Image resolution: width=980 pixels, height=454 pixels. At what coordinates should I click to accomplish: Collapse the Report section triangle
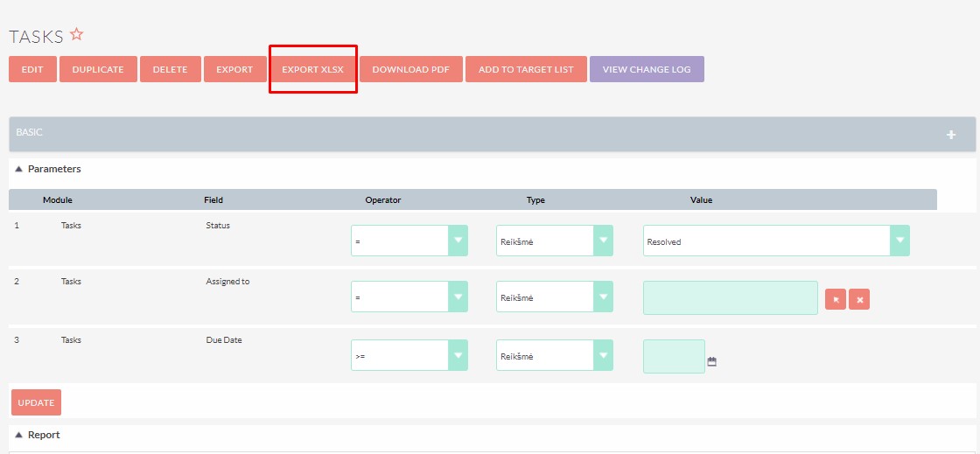tap(18, 435)
